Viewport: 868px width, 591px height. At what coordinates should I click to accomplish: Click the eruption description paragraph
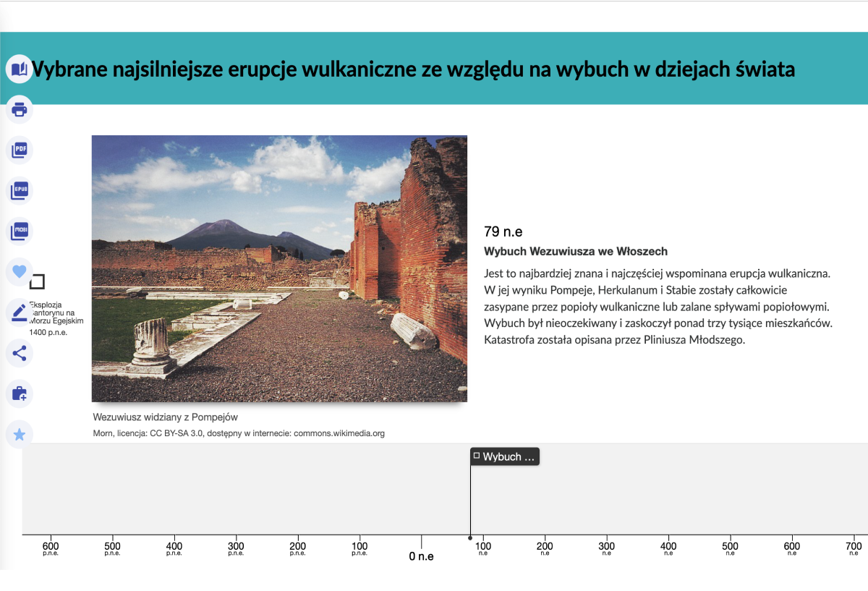click(658, 307)
